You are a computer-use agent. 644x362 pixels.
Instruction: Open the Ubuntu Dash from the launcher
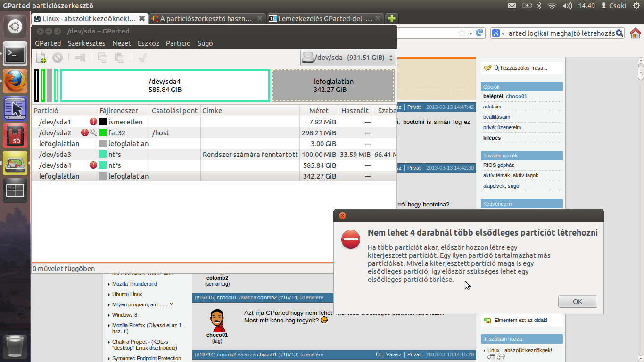[15, 26]
